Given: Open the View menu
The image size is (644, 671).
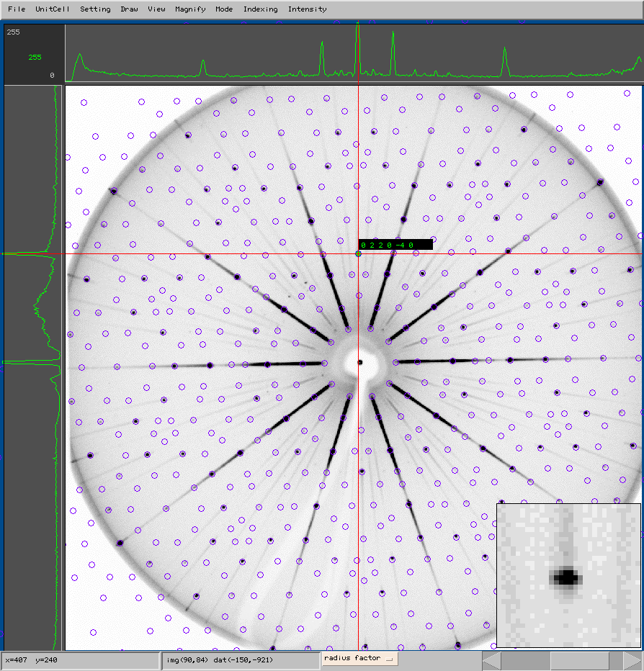Looking at the screenshot, I should (156, 9).
